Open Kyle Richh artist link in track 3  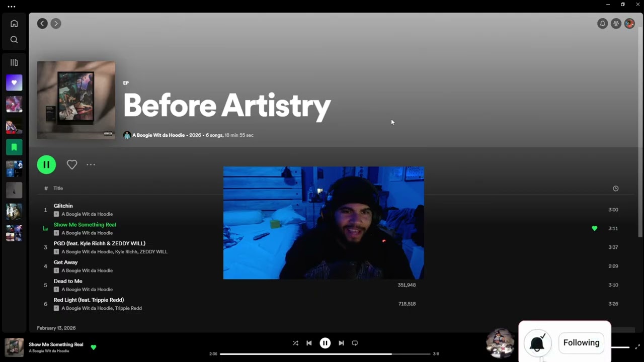[126, 251]
